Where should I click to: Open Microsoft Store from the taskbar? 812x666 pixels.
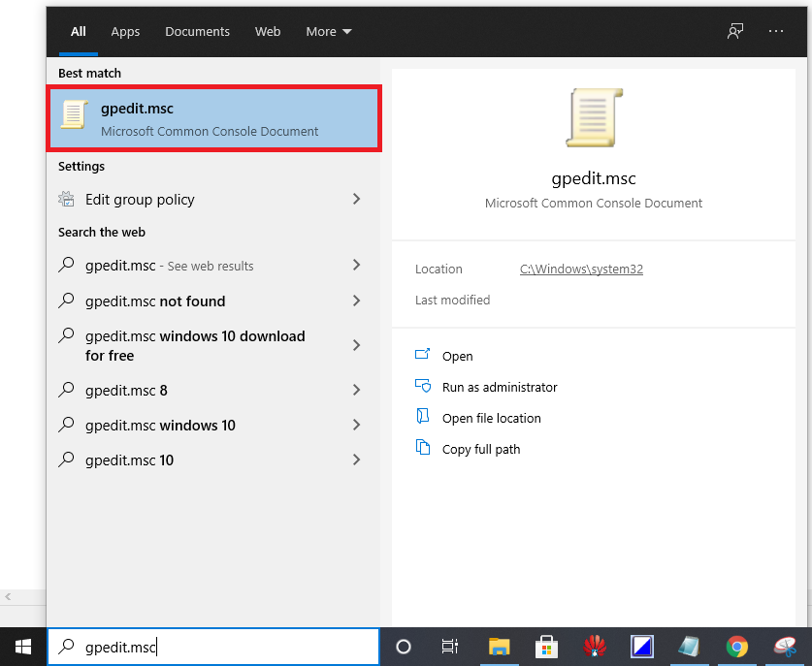546,647
